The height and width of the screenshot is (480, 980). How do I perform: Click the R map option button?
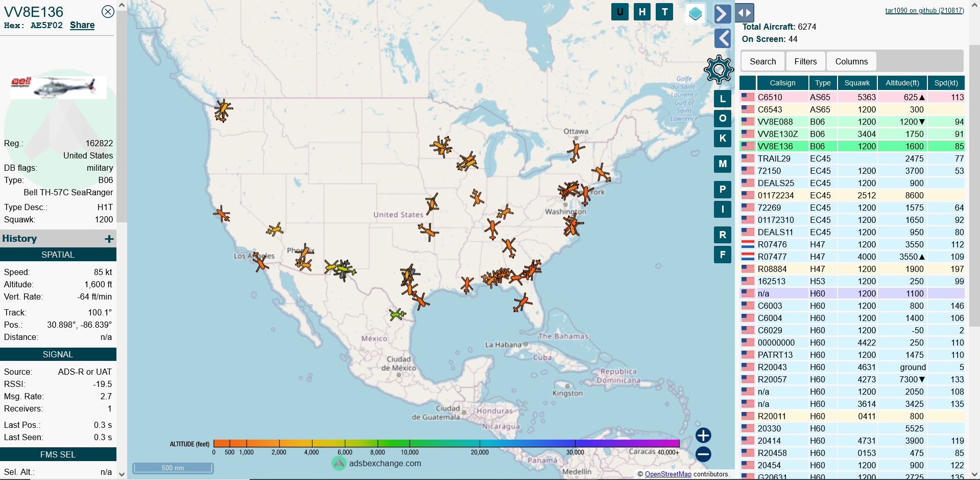(x=723, y=235)
